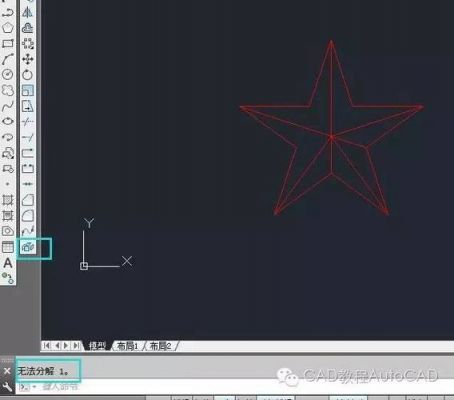This screenshot has width=454, height=400.
Task: Click the command line input field
Action: click(233, 387)
